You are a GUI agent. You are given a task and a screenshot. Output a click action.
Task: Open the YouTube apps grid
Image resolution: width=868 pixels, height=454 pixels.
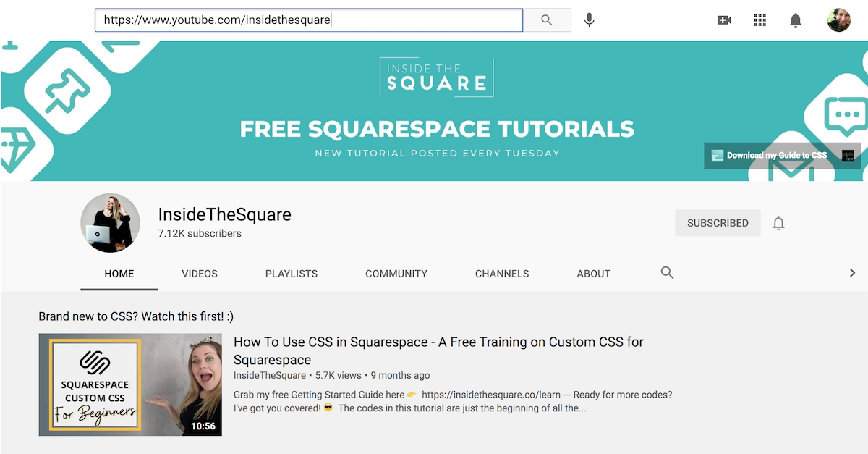[759, 20]
